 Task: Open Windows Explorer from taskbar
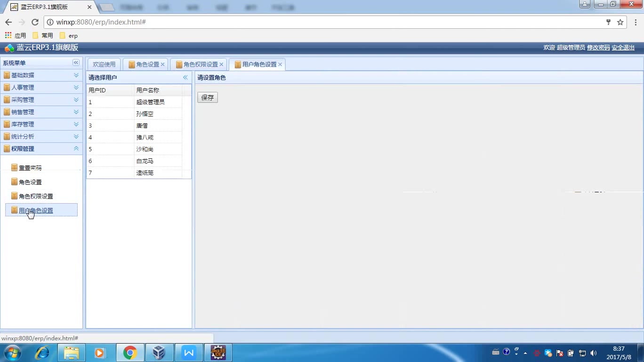pyautogui.click(x=72, y=353)
